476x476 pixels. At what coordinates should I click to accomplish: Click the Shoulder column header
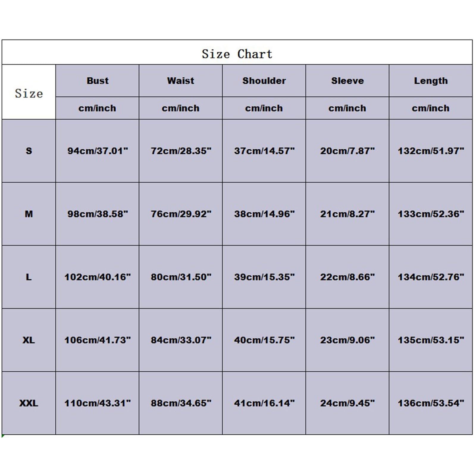264,81
